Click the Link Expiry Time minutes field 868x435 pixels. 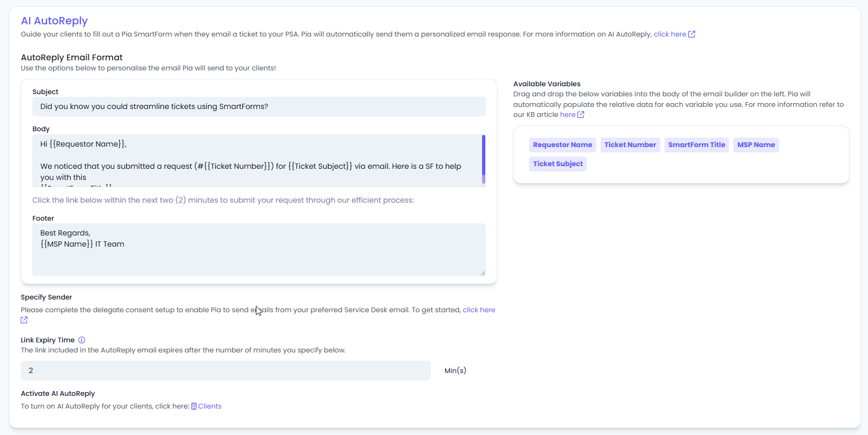click(226, 370)
